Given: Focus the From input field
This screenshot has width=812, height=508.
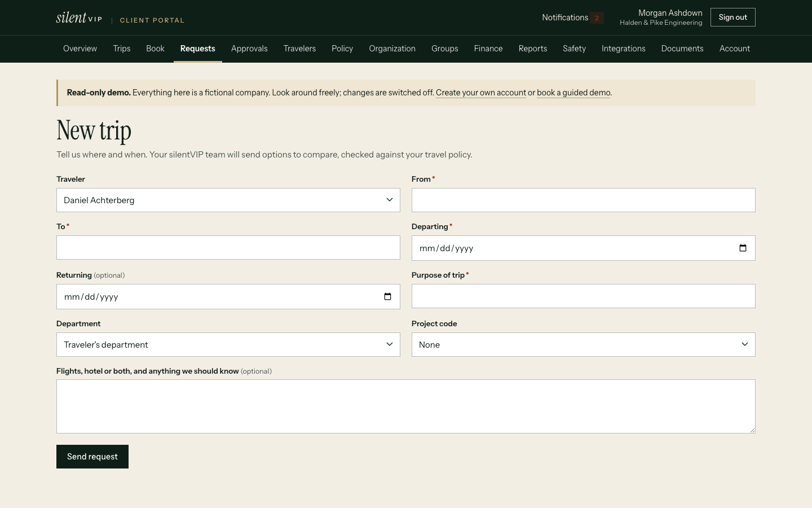Looking at the screenshot, I should 584,200.
